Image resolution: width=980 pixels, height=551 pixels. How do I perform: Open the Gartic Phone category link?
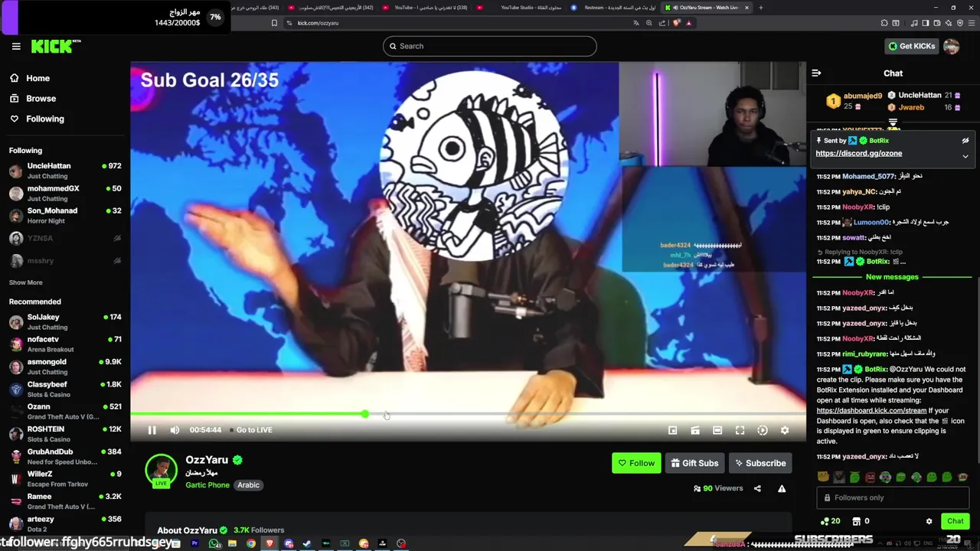point(207,485)
